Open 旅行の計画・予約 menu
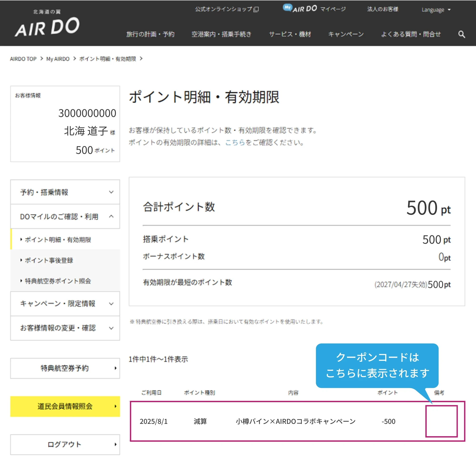This screenshot has width=476, height=460. pos(150,34)
